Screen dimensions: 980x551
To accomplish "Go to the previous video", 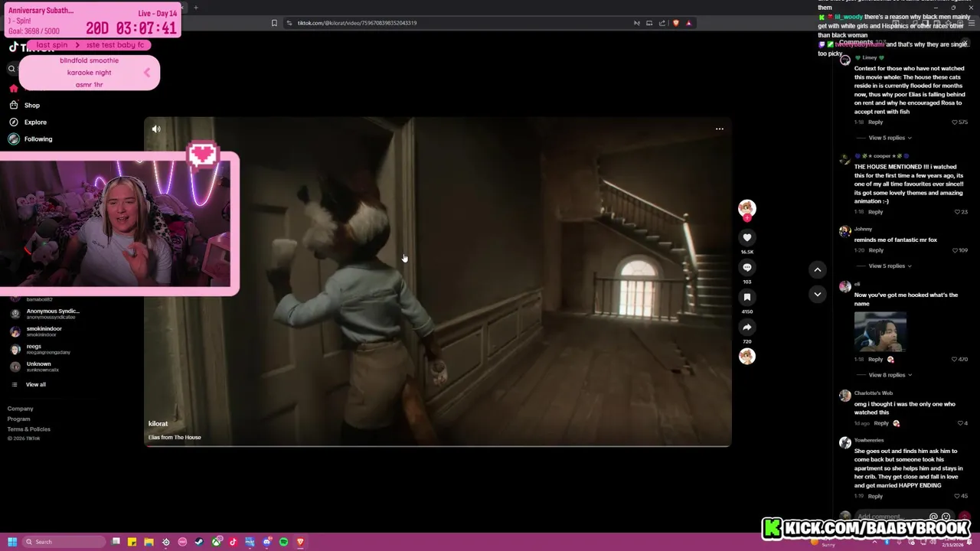I will coord(818,269).
